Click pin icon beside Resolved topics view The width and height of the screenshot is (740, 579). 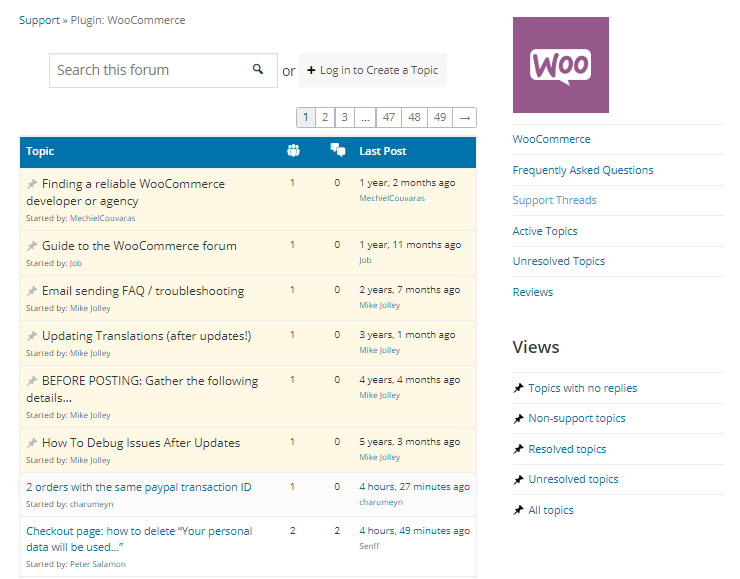click(x=518, y=449)
